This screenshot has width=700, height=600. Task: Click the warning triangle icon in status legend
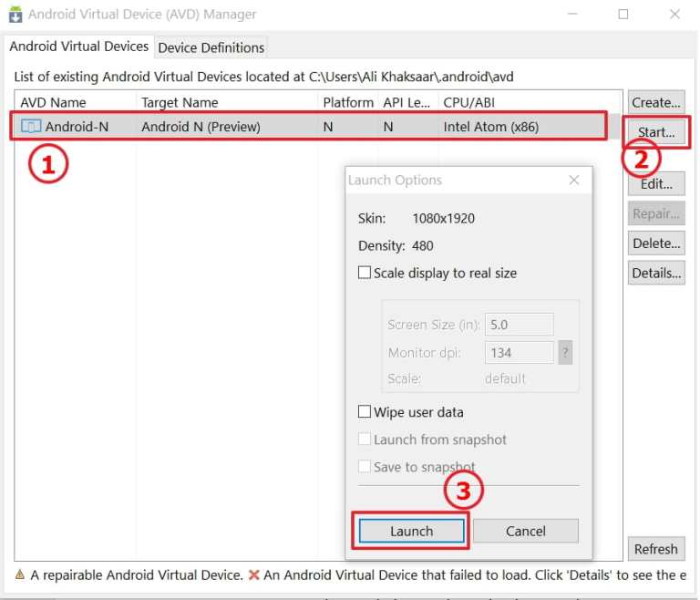click(20, 574)
